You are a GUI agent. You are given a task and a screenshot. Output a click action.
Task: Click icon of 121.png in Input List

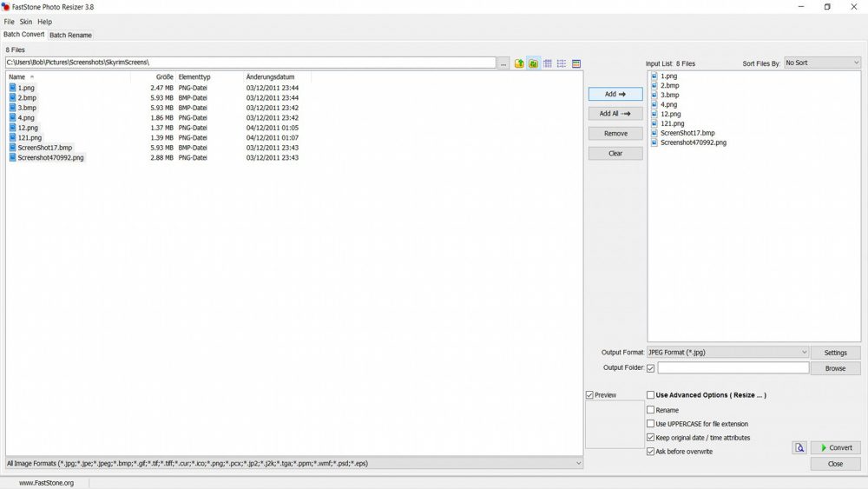[x=654, y=123]
